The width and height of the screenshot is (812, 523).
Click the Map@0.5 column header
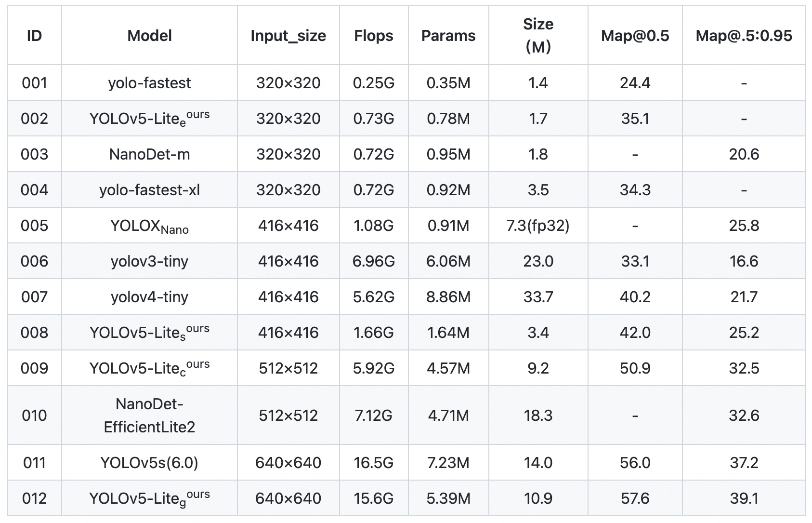coord(635,36)
